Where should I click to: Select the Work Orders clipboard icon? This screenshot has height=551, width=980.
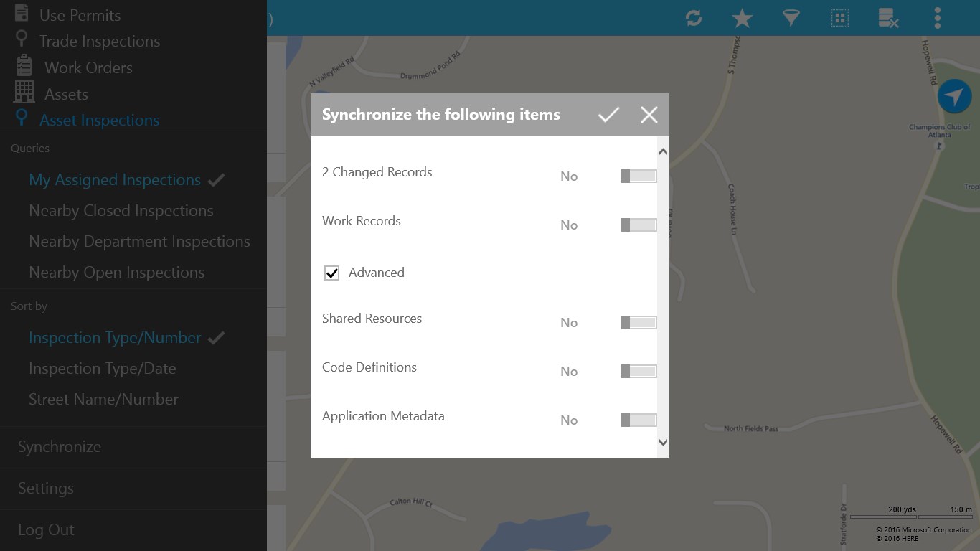tap(22, 67)
